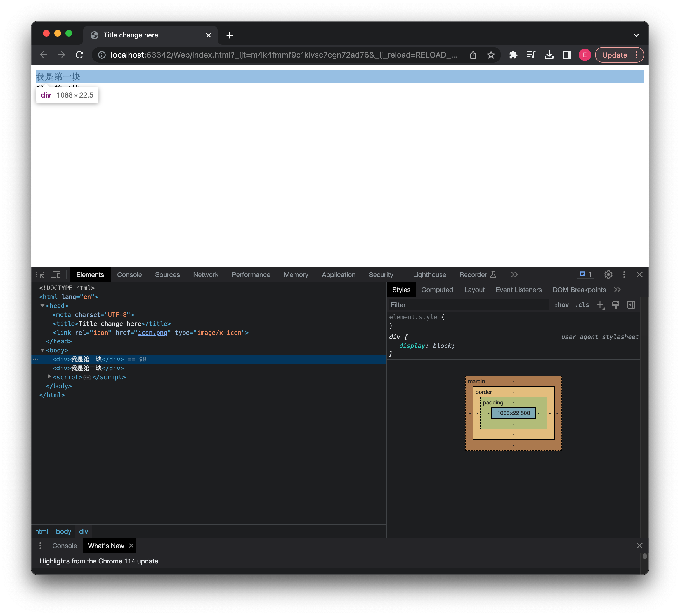Expand the script element node
Screen dimensions: 680x616
click(x=49, y=376)
